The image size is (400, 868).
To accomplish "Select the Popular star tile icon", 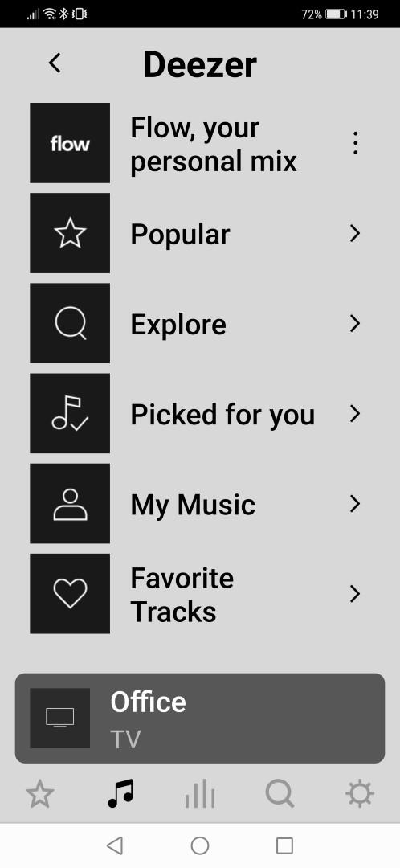I will click(70, 233).
